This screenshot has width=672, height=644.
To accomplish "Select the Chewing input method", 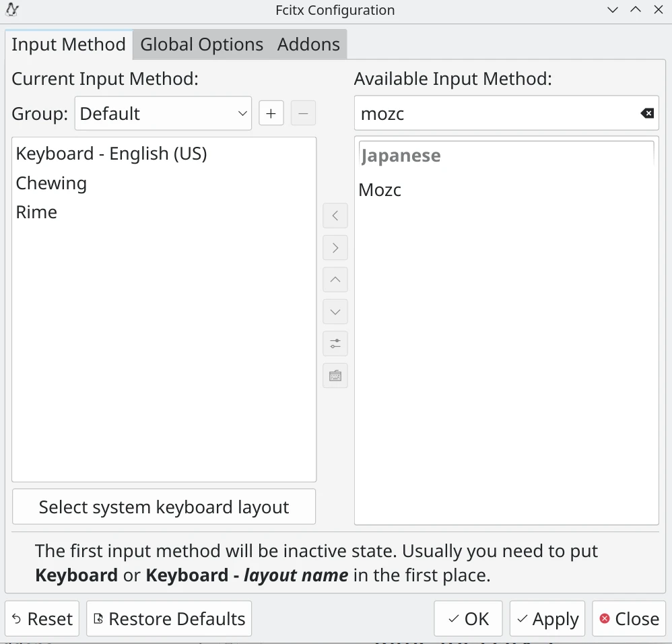I will (164, 183).
